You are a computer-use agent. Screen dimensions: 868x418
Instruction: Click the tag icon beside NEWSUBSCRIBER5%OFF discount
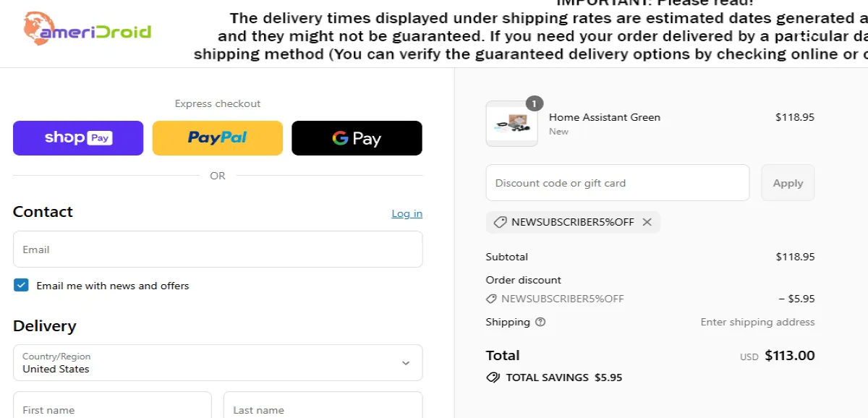pos(501,222)
